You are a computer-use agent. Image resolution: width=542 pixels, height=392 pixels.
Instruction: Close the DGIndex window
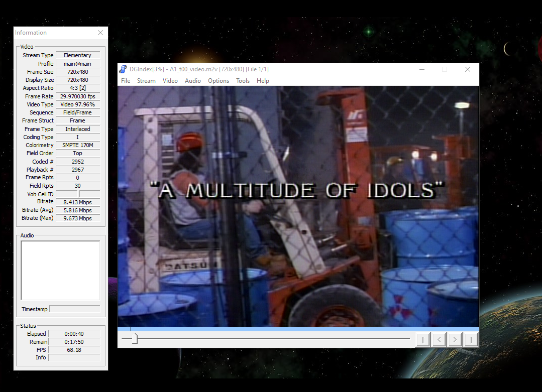[467, 69]
